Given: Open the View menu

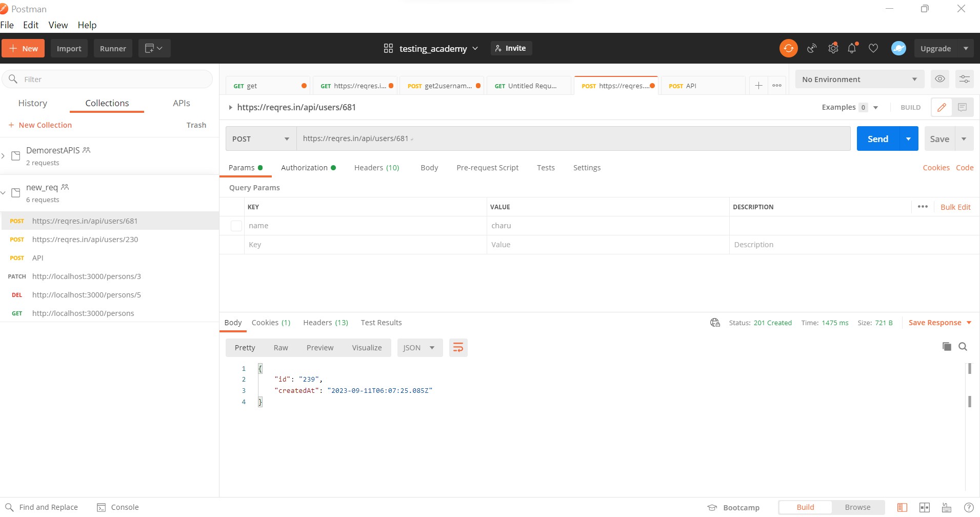Looking at the screenshot, I should pos(58,25).
